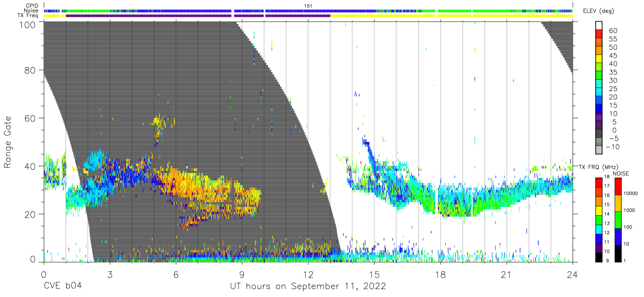This screenshot has width=644, height=297.
Task: Click the red top segment of ELEV colorbar
Action: click(x=598, y=34)
